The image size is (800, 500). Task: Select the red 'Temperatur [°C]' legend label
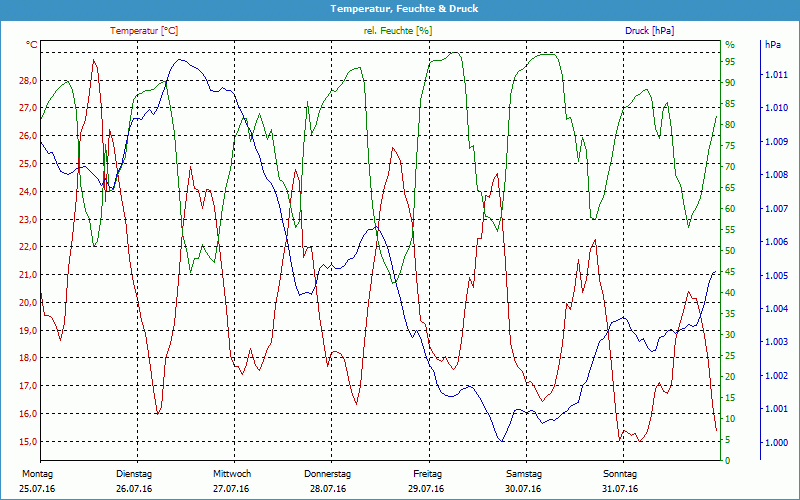pos(144,31)
